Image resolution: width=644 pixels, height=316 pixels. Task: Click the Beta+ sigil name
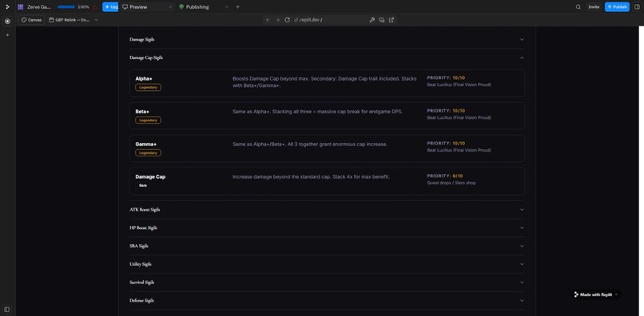(x=142, y=111)
